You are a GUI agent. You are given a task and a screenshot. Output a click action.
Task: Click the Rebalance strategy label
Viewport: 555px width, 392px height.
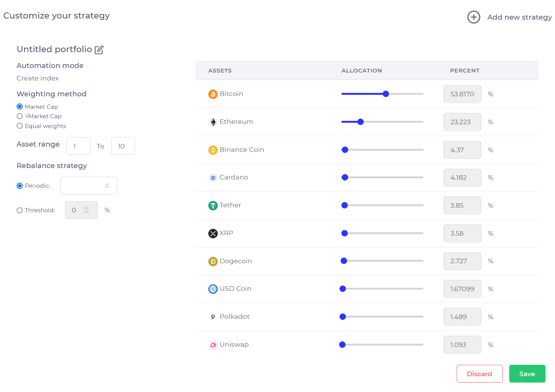(52, 166)
